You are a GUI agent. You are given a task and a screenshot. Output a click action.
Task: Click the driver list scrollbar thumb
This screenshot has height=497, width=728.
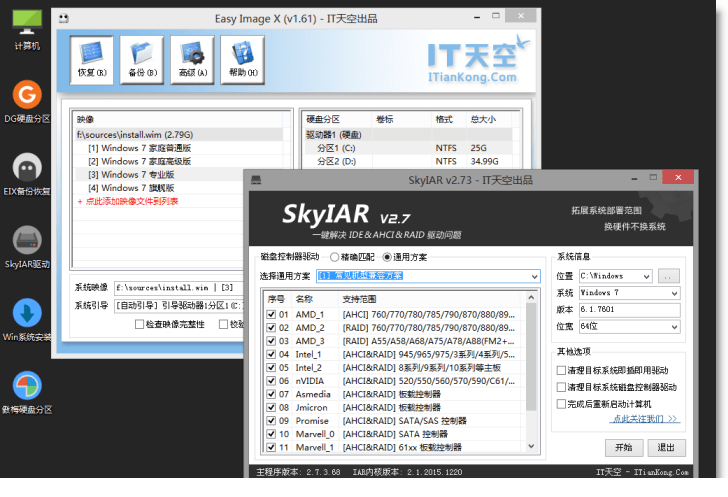coord(532,357)
